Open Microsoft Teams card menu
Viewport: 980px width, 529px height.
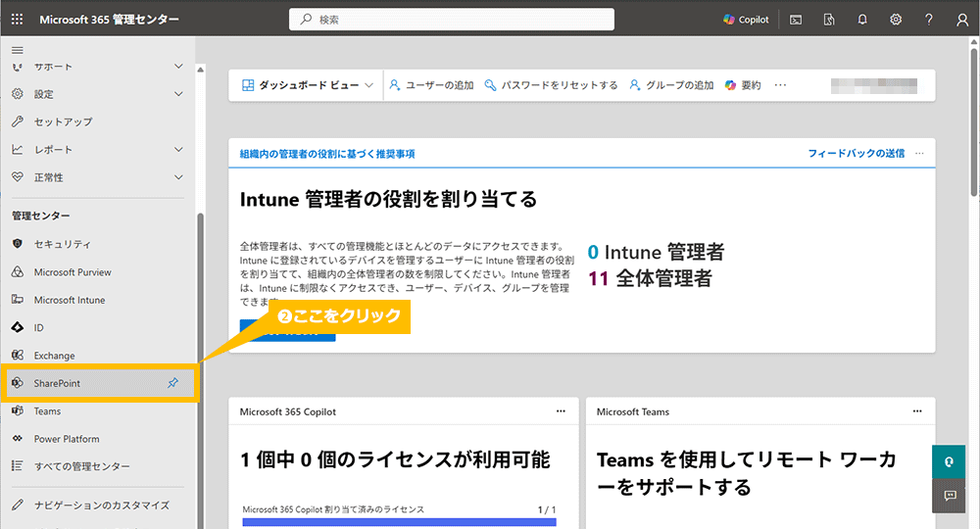(917, 411)
